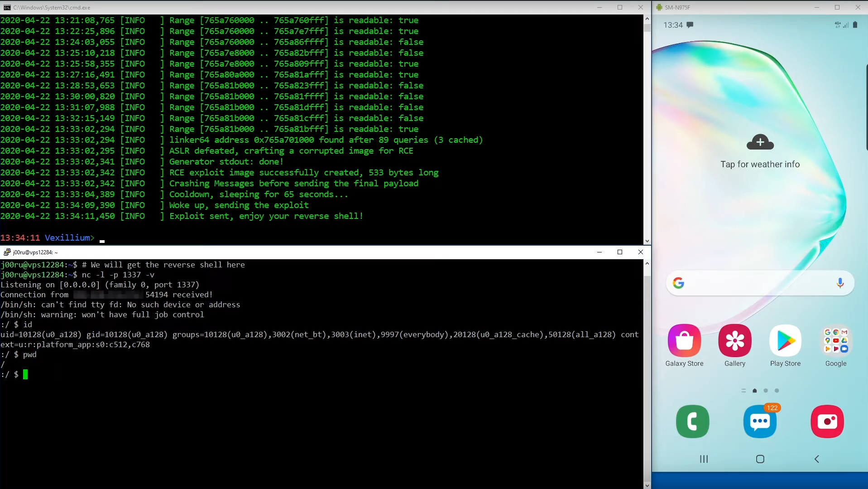Image resolution: width=868 pixels, height=489 pixels.
Task: Click 'Listening on [0.0.0.0]' output line
Action: [100, 285]
